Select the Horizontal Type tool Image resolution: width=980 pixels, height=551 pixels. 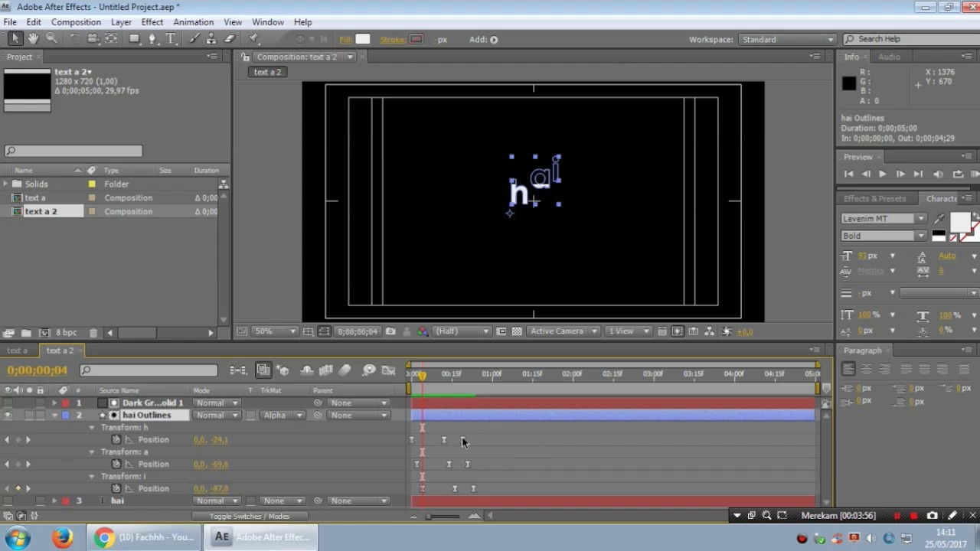point(170,39)
